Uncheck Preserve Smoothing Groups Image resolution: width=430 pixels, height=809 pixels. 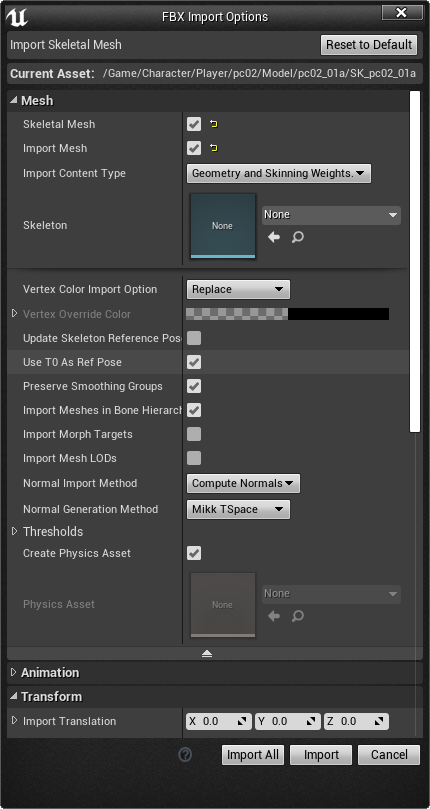194,386
